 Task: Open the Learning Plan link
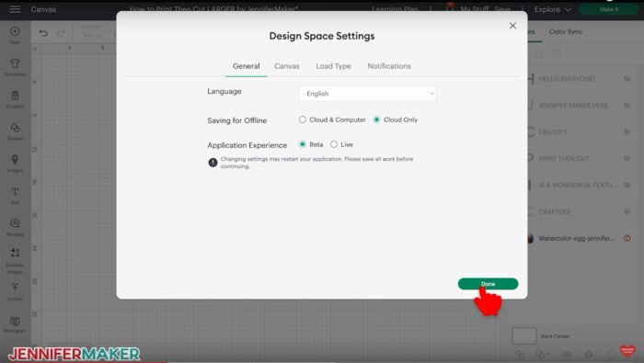coord(395,9)
